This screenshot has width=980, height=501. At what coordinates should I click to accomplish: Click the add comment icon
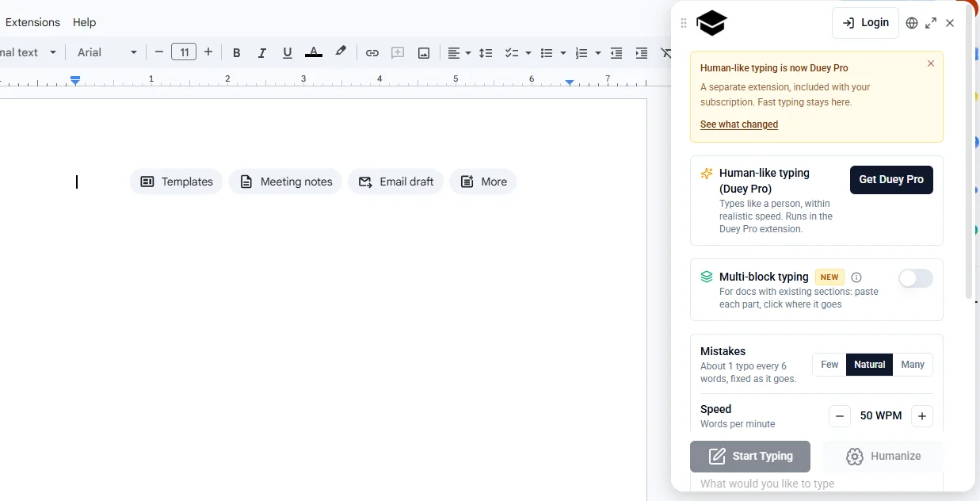398,53
